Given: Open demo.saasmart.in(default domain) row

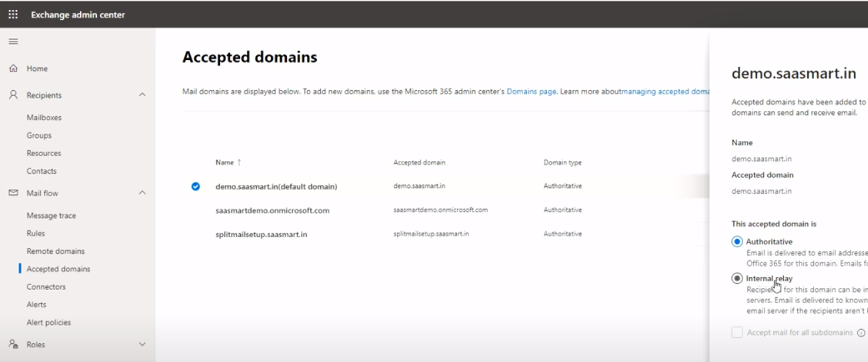Looking at the screenshot, I should coord(276,186).
